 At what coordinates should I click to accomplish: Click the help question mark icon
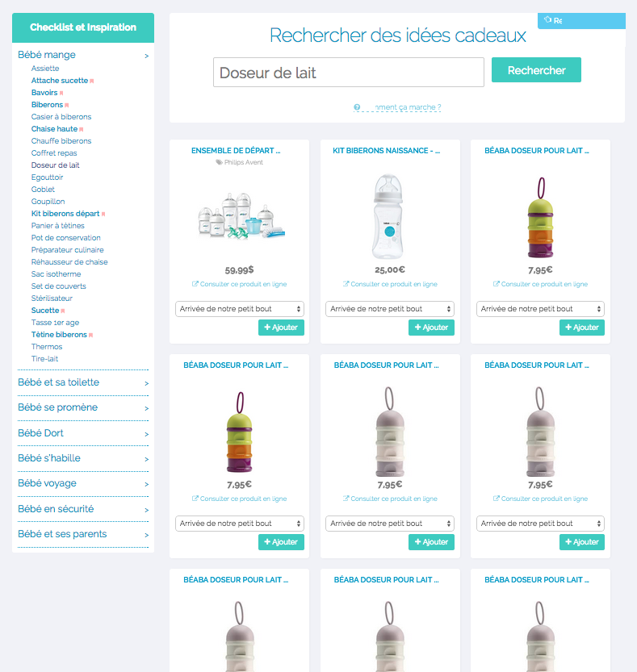click(x=357, y=107)
